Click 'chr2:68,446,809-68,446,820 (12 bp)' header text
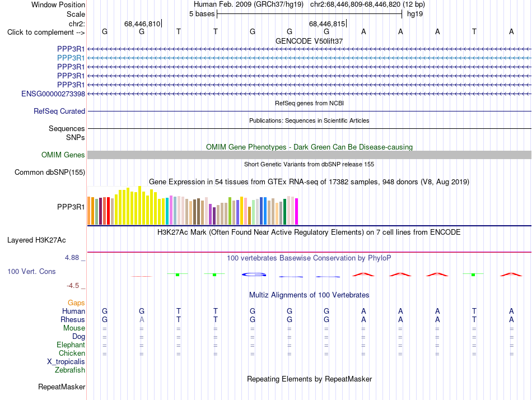The height and width of the screenshot is (400, 532). pos(367,4)
